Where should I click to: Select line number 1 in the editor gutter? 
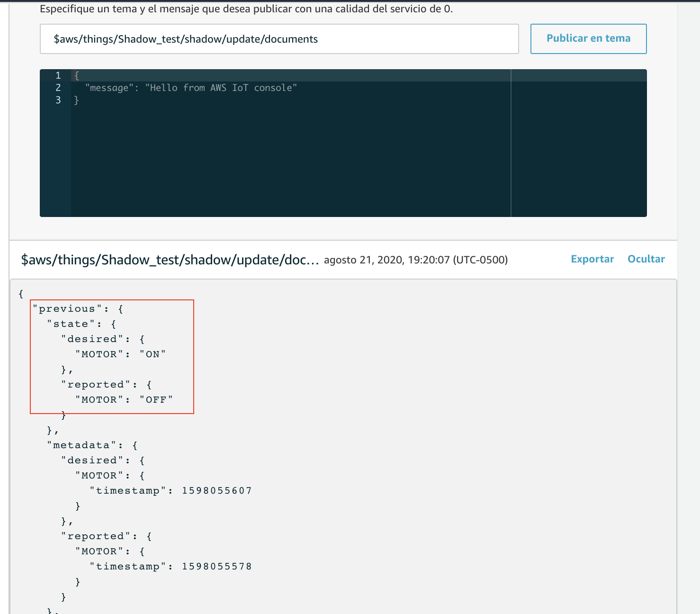pyautogui.click(x=58, y=75)
